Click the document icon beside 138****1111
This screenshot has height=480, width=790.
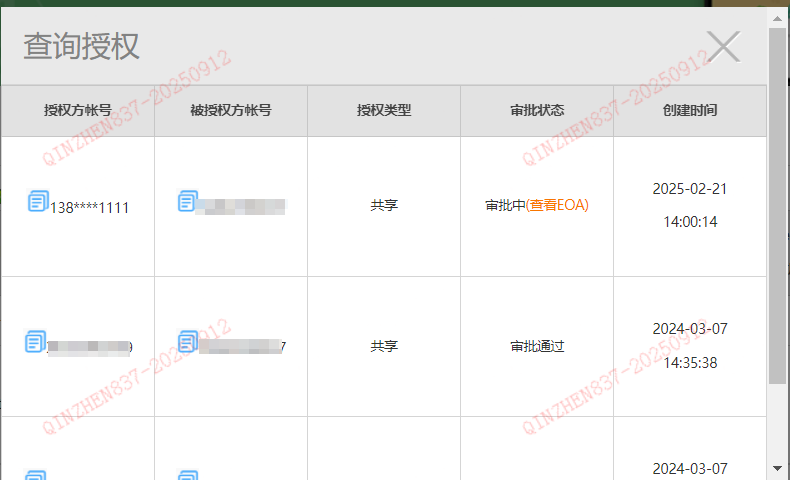(37, 201)
